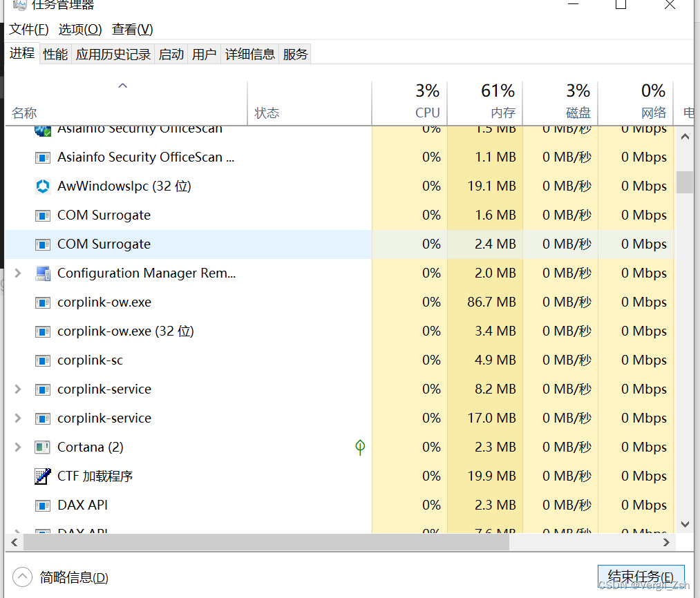The width and height of the screenshot is (700, 598).
Task: Click the 结束任务(E) button
Action: [x=641, y=577]
